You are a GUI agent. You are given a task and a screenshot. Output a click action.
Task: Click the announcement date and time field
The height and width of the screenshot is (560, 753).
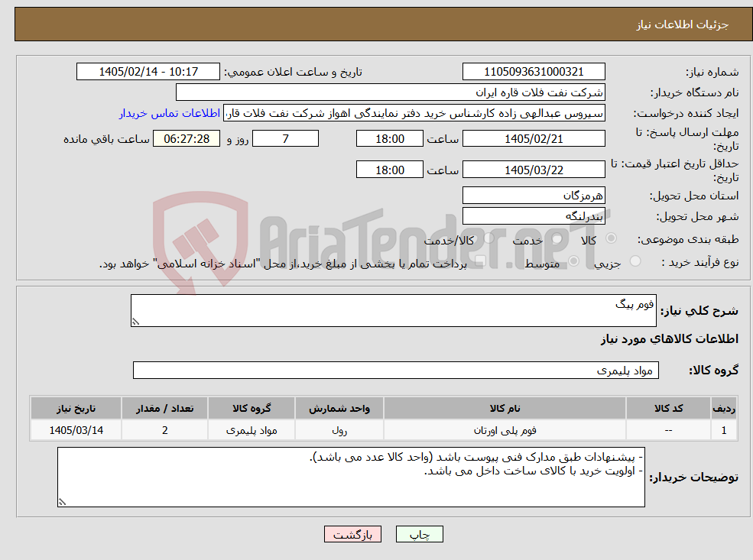click(148, 72)
